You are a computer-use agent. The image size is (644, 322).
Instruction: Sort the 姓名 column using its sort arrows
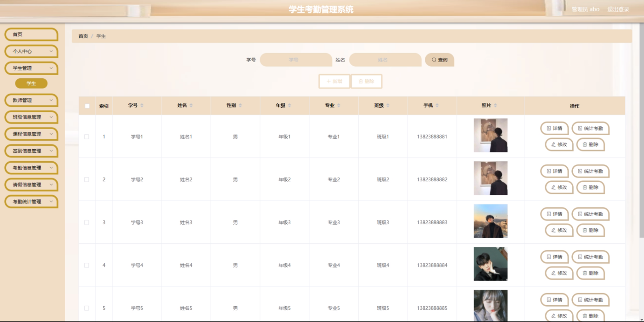tap(191, 106)
